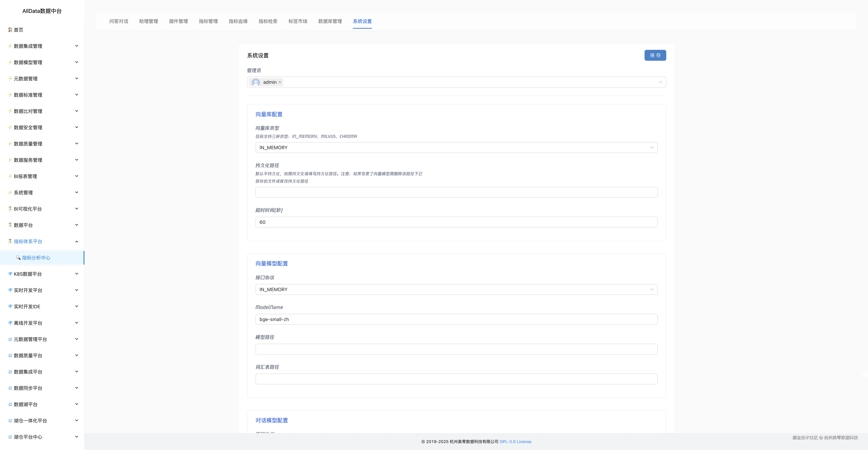Click the magnifier icon beside 指标分析中心

click(18, 258)
